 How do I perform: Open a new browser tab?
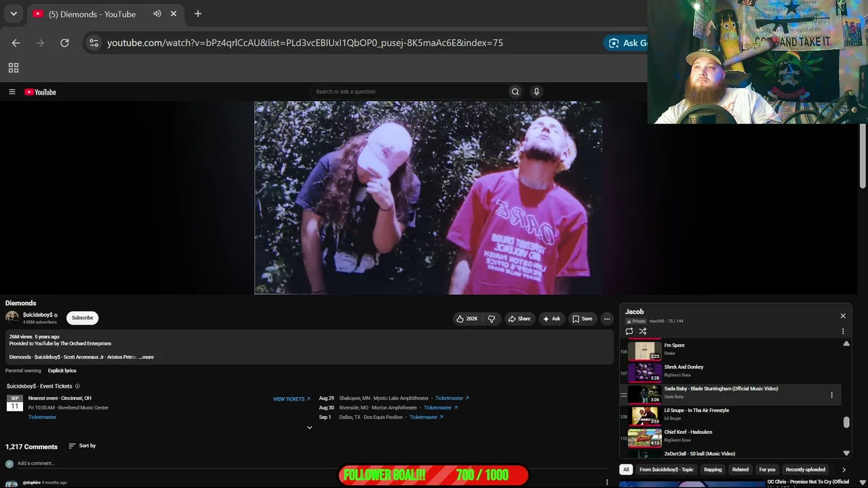coord(198,14)
